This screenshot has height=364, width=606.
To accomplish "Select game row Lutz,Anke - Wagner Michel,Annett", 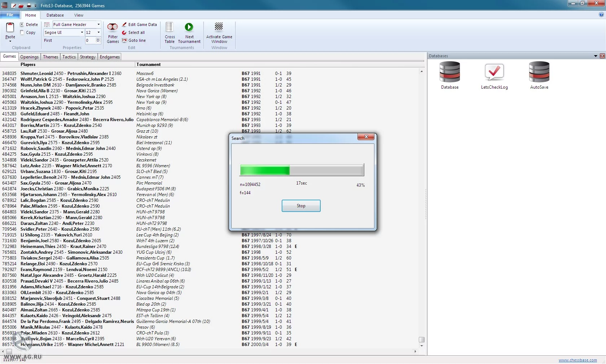I will 115,166.
